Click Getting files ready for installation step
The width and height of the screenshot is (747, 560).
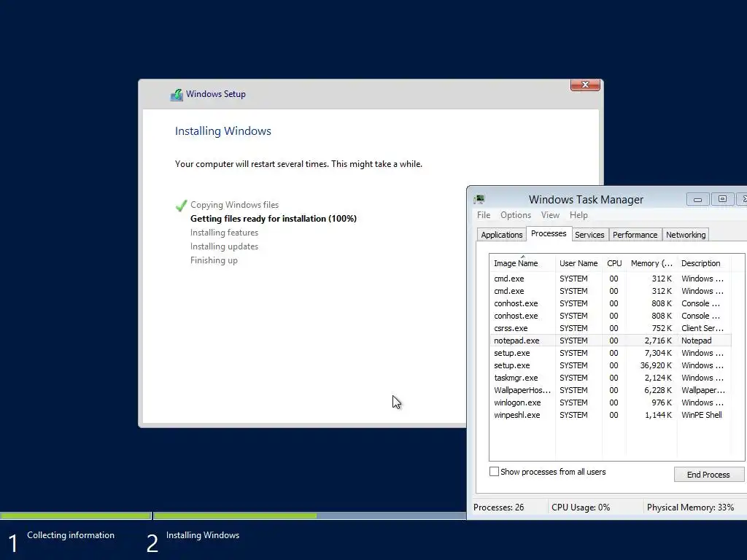(273, 219)
